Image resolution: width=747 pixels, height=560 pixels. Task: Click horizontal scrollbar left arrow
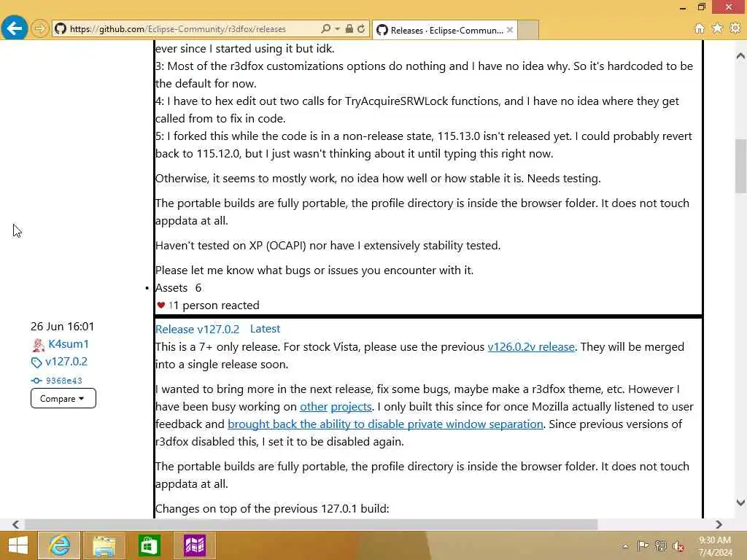coord(16,524)
